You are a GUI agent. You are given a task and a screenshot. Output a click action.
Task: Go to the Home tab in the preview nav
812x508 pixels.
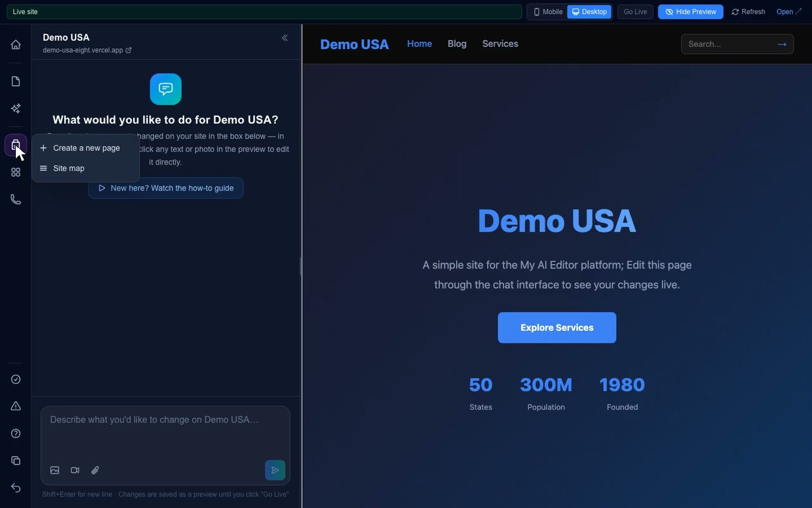tap(419, 44)
